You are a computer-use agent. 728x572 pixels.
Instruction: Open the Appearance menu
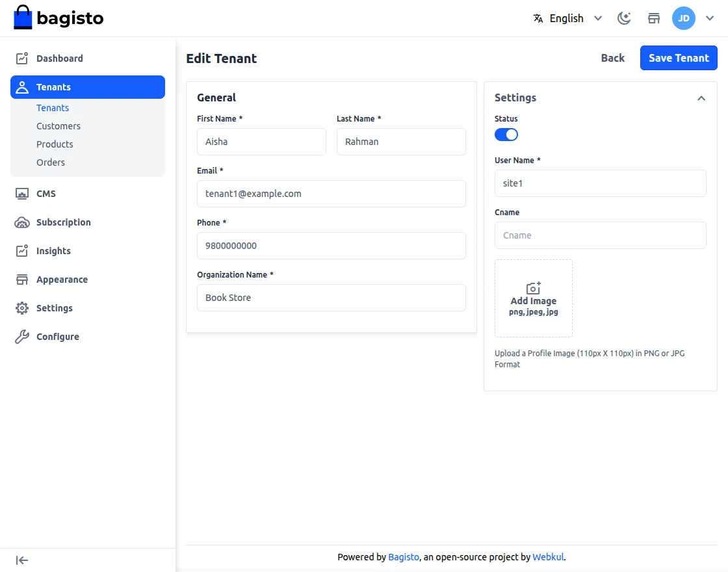(88, 279)
